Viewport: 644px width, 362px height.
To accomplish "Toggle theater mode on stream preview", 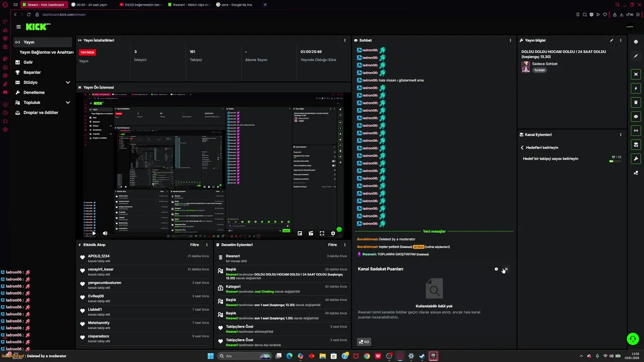I will pyautogui.click(x=311, y=233).
